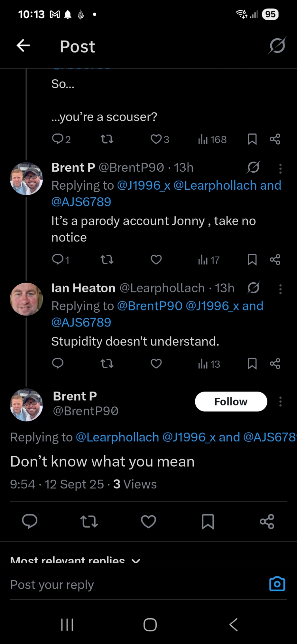This screenshot has width=297, height=644.
Task: View analytics for the 168 views post
Action: [212, 139]
